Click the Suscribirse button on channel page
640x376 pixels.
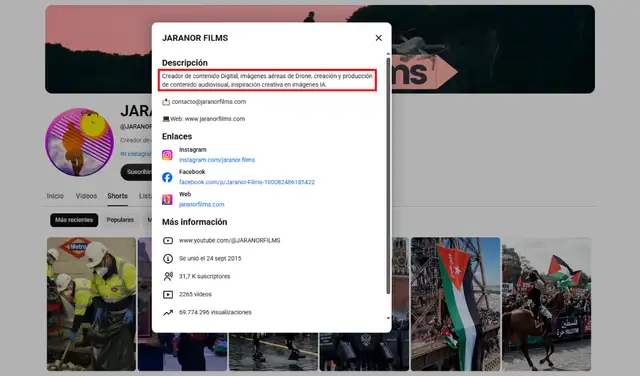tap(137, 172)
